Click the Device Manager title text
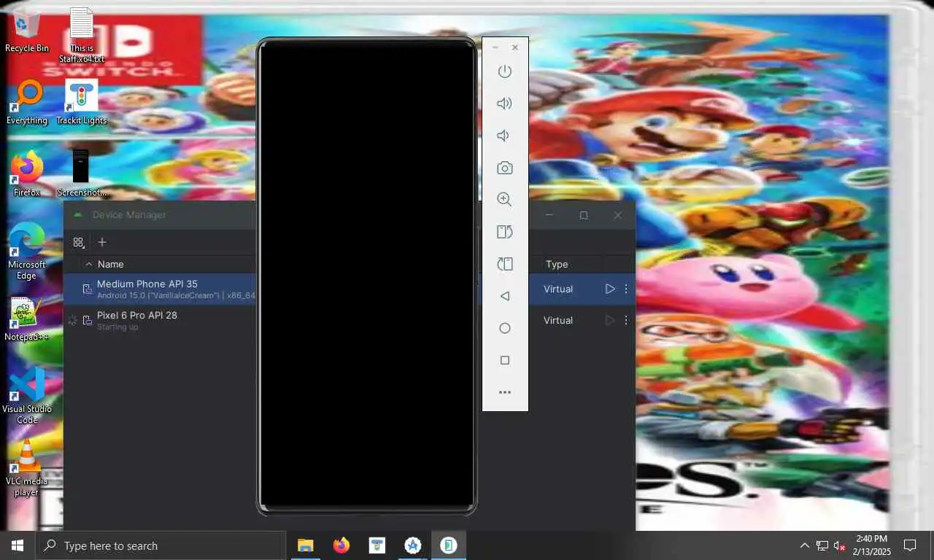 [x=129, y=214]
